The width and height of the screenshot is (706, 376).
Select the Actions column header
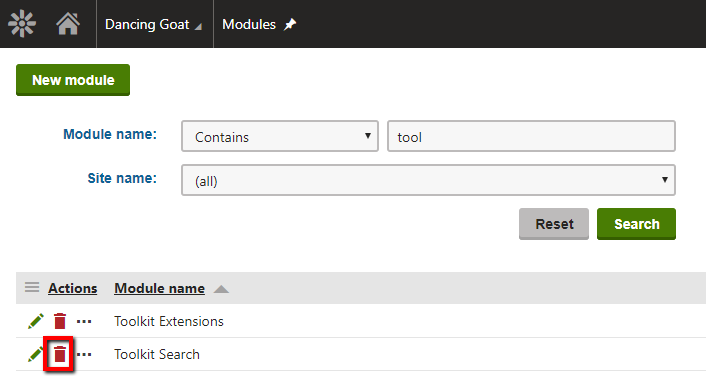tap(72, 288)
